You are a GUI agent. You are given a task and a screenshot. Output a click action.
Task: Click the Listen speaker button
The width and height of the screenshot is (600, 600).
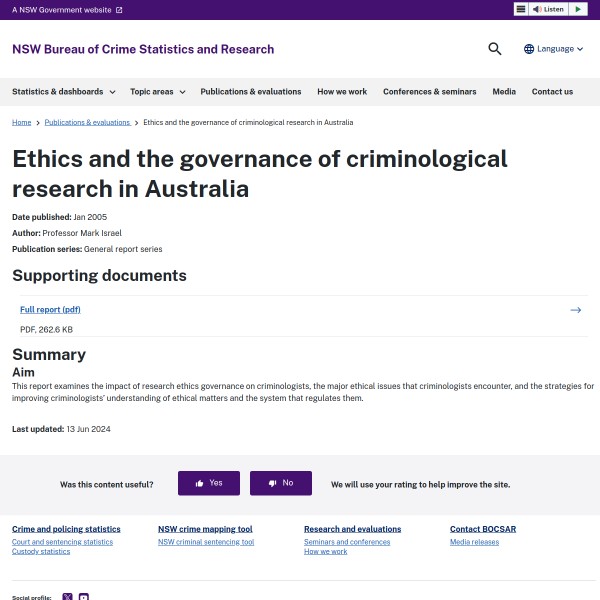click(x=548, y=9)
